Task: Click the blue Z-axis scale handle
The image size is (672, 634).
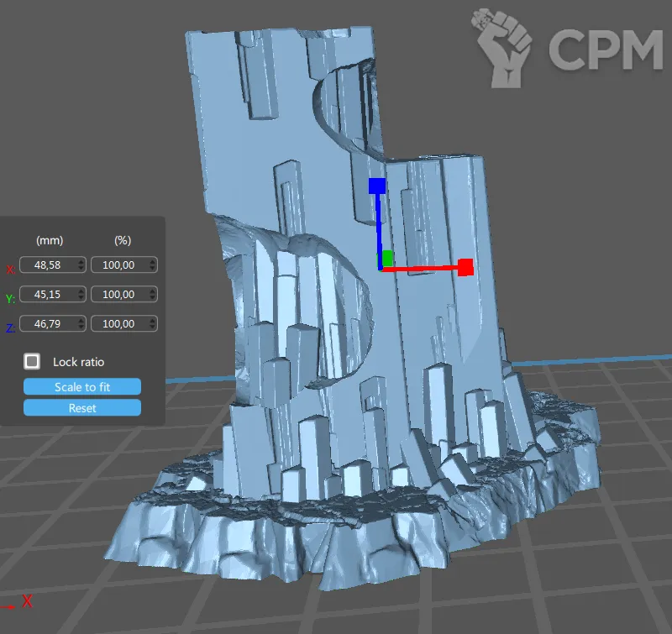Action: coord(377,186)
